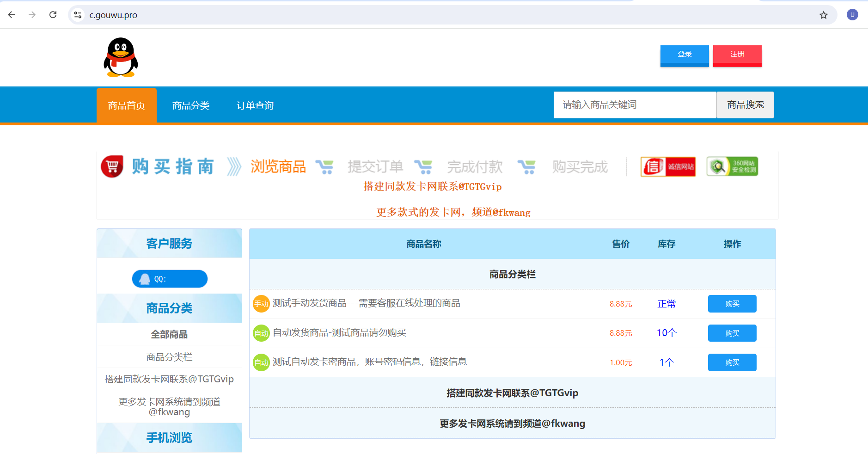The image size is (868, 454).
Task: Click the QQ contact button
Action: pos(170,279)
